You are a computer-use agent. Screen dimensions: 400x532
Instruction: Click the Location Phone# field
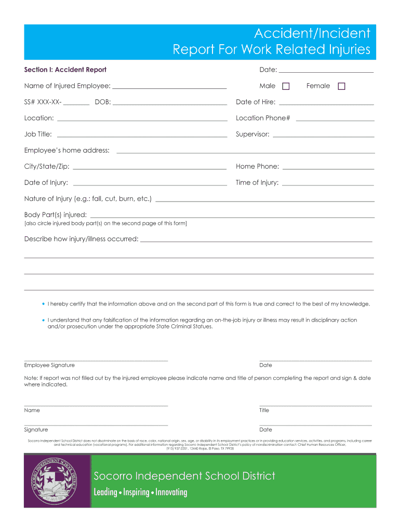pos(335,118)
